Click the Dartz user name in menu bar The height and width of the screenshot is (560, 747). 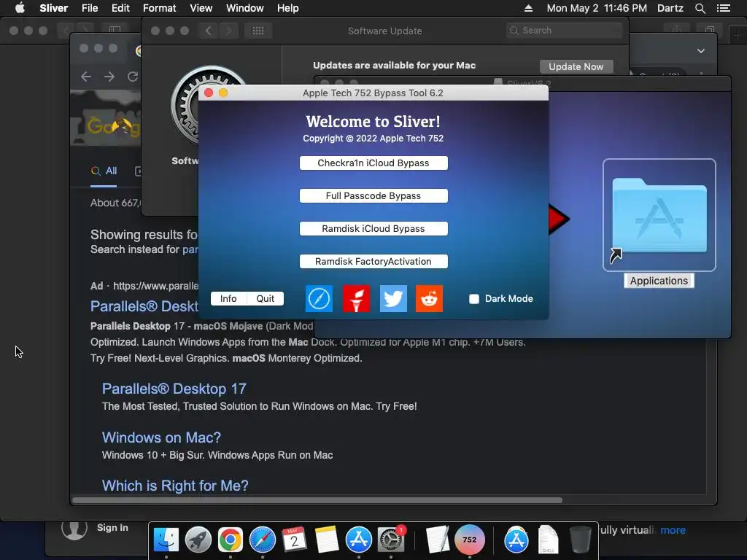tap(670, 8)
